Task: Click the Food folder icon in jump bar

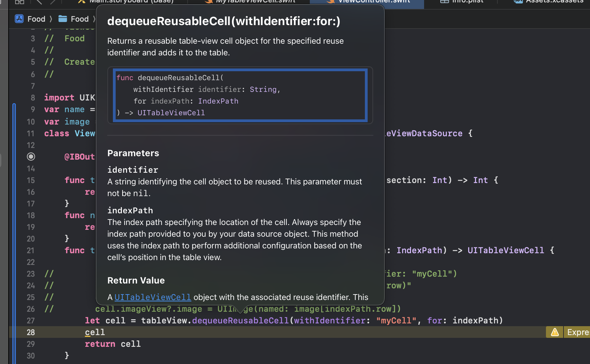Action: (63, 19)
